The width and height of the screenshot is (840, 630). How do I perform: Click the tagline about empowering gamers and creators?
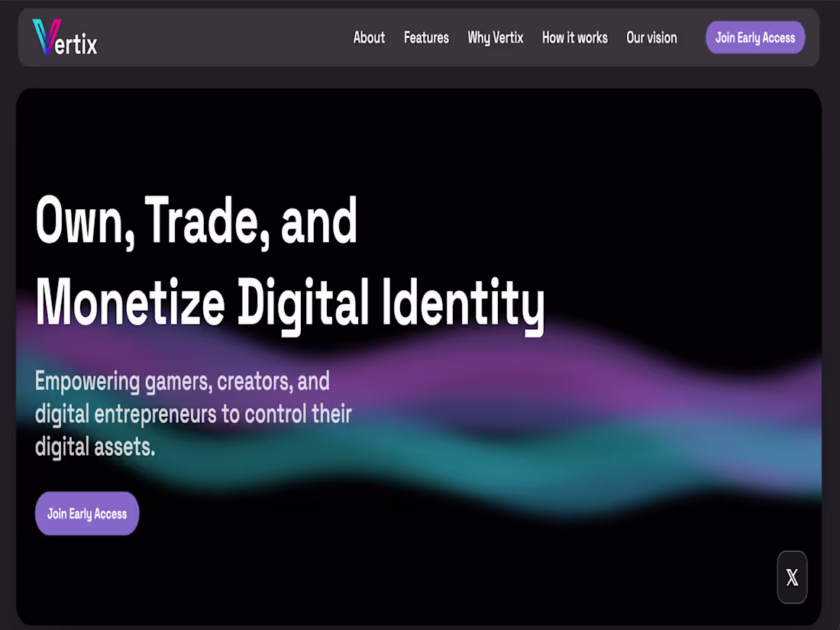pyautogui.click(x=193, y=414)
